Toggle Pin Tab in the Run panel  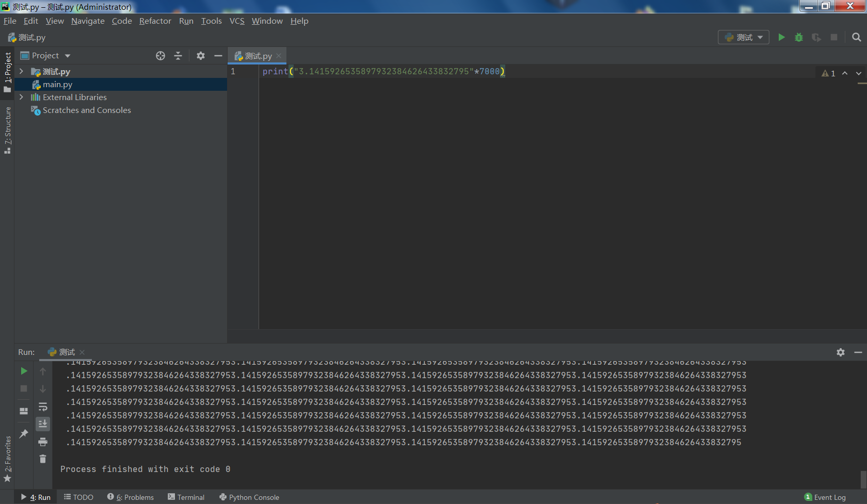(24, 434)
